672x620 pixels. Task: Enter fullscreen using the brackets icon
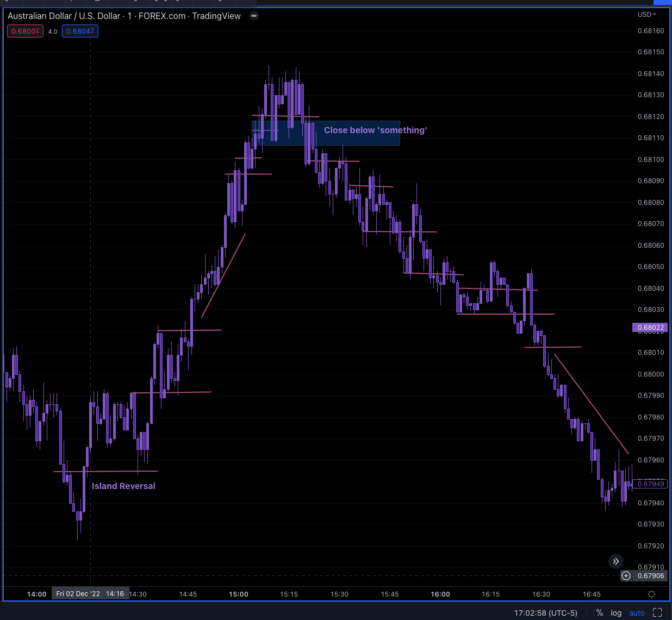coord(657,612)
